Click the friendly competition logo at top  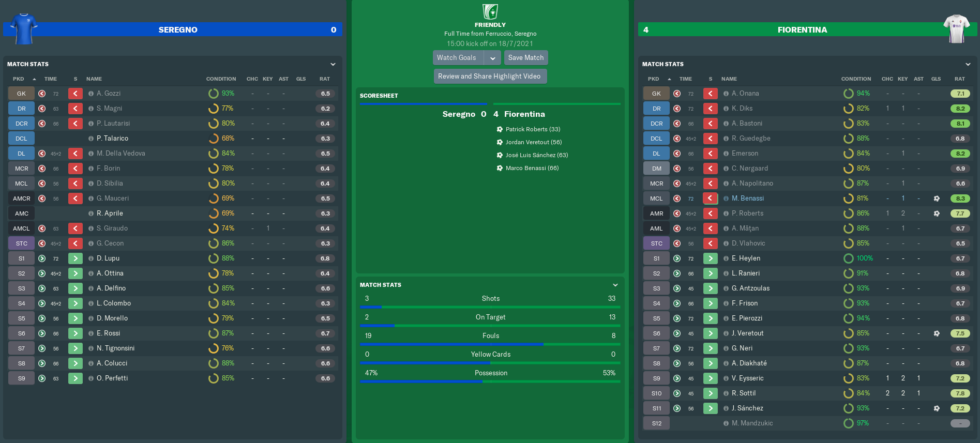click(x=490, y=11)
